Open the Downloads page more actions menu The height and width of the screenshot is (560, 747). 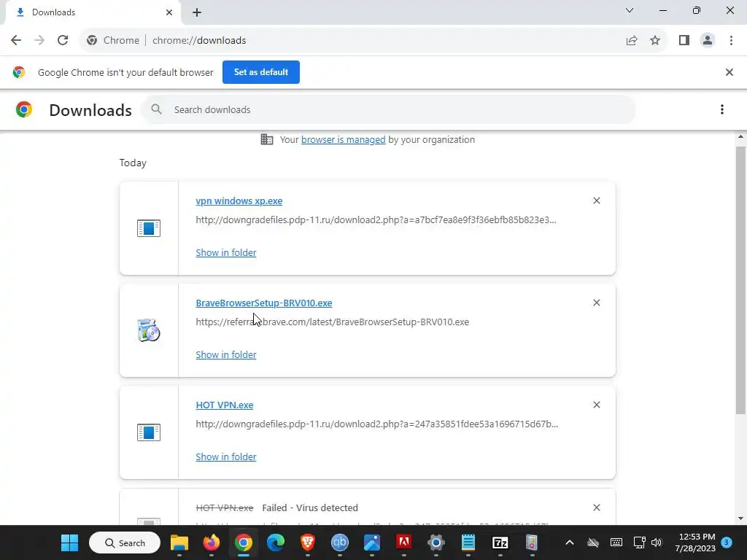tap(721, 110)
